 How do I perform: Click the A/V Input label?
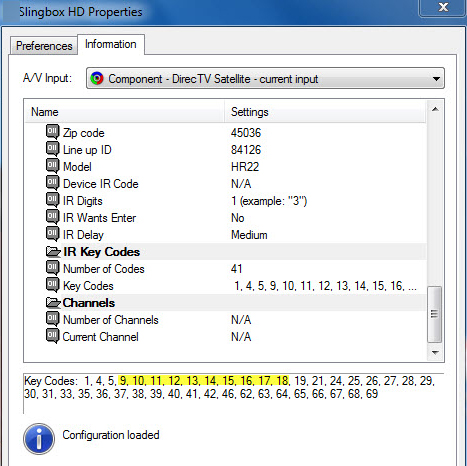tap(47, 78)
